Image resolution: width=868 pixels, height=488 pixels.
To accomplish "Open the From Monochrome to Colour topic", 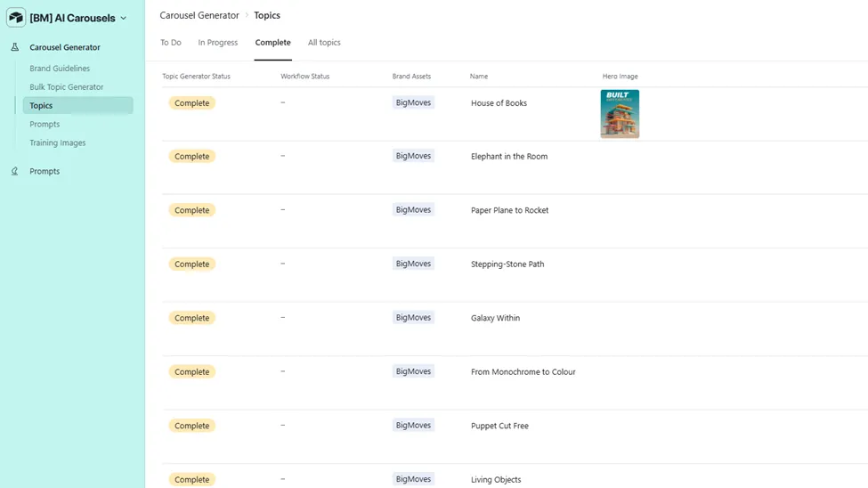I will [523, 371].
